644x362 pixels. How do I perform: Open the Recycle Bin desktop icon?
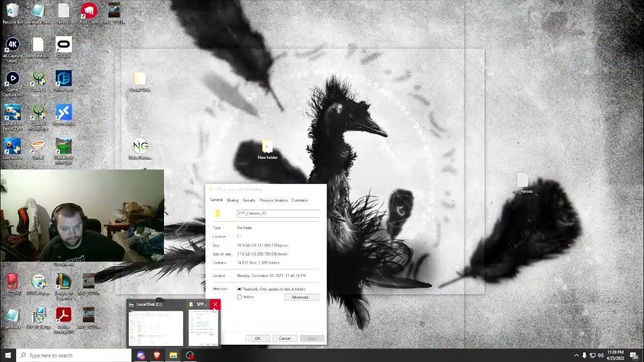point(13,14)
